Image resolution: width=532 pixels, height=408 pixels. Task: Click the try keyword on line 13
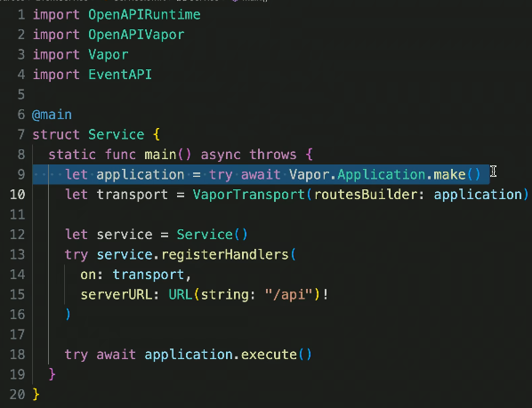coord(76,254)
